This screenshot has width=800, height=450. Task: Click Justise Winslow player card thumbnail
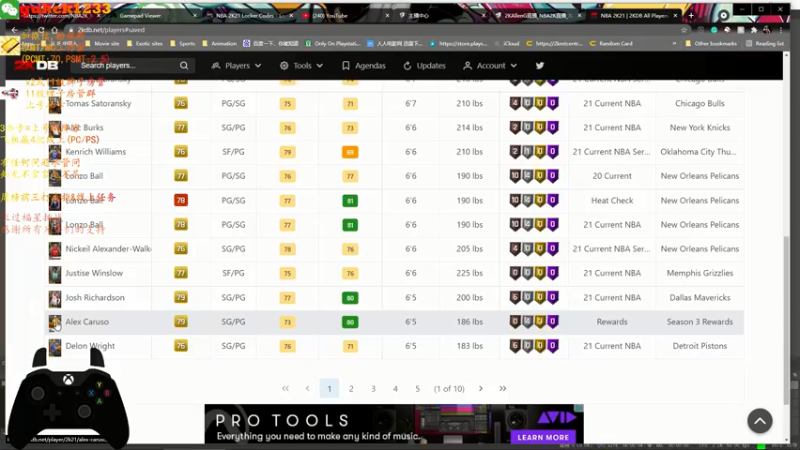tap(55, 274)
